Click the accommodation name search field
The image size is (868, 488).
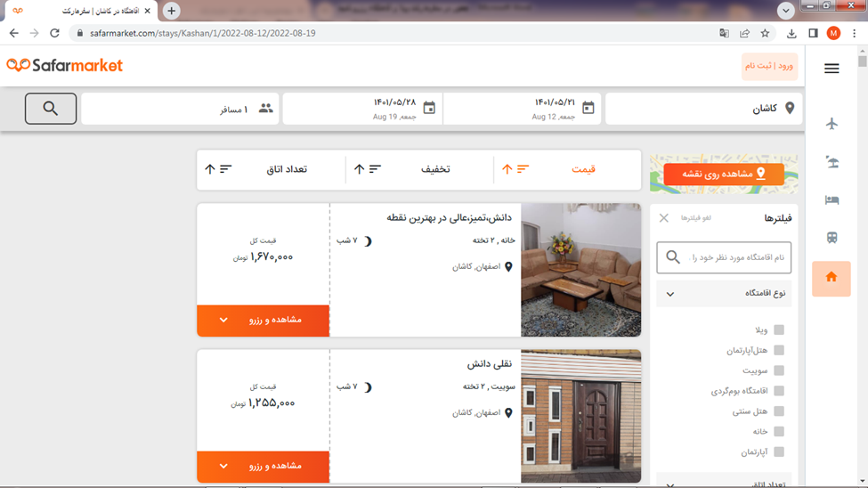point(724,257)
